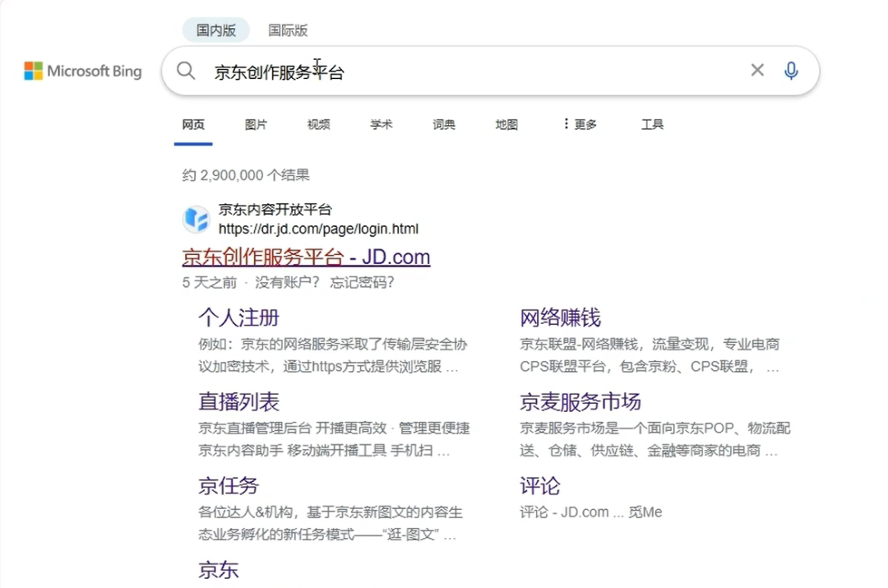Clear the search box with the X
The width and height of the screenshot is (888, 588).
[x=757, y=70]
